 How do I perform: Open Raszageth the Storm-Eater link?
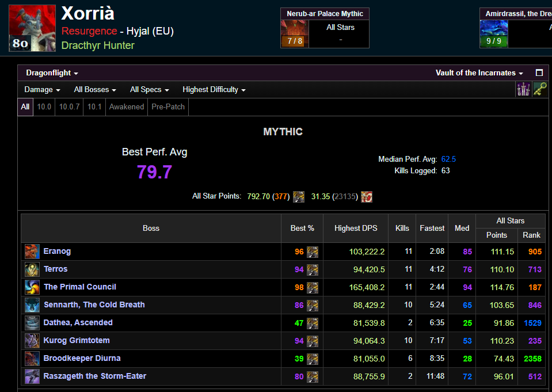(94, 376)
